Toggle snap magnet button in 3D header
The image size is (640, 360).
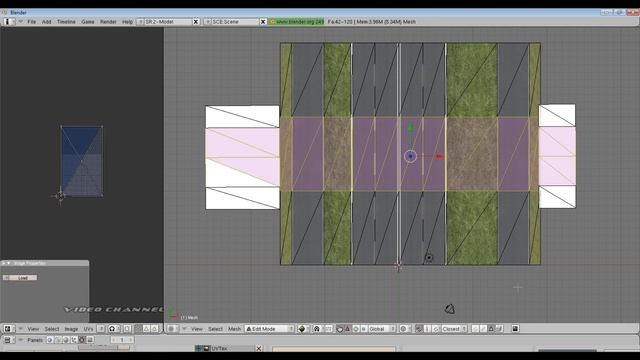click(x=418, y=329)
